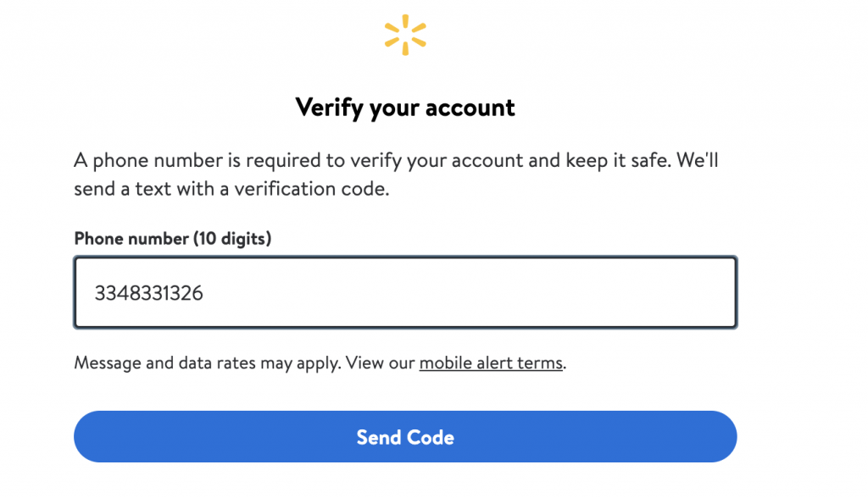Click the 'Verify your account' heading
This screenshot has width=868, height=498.
(x=405, y=108)
